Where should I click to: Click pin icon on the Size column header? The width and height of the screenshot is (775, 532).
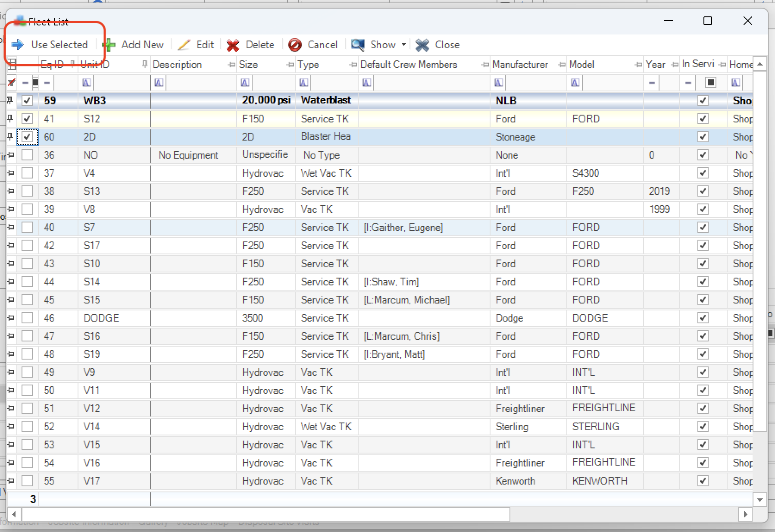(290, 65)
